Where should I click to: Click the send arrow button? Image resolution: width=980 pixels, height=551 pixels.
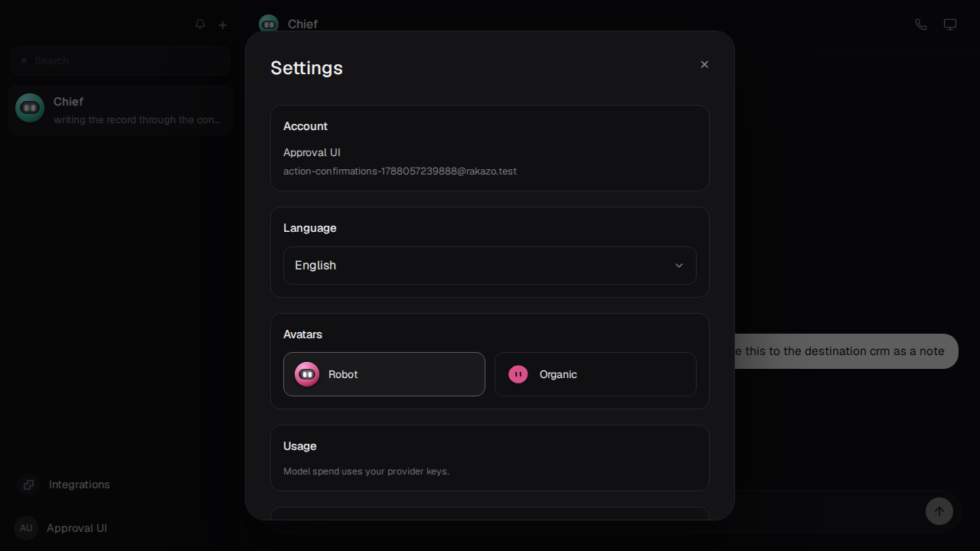[x=939, y=511]
